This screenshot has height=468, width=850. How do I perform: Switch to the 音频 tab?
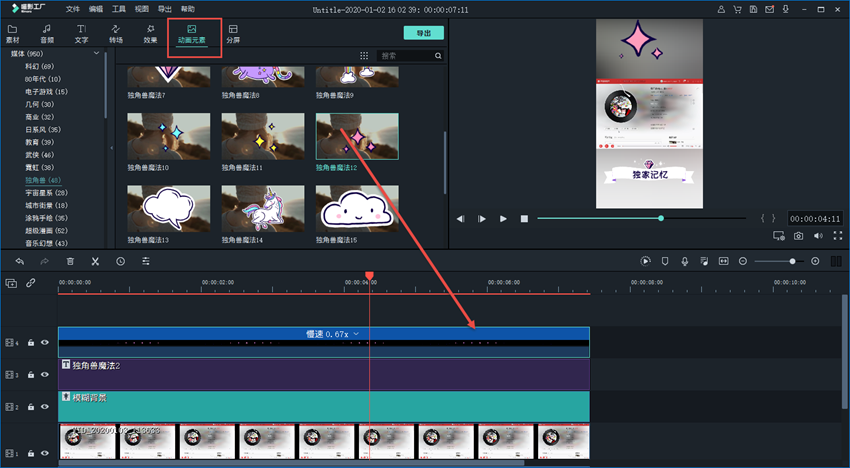pos(47,34)
